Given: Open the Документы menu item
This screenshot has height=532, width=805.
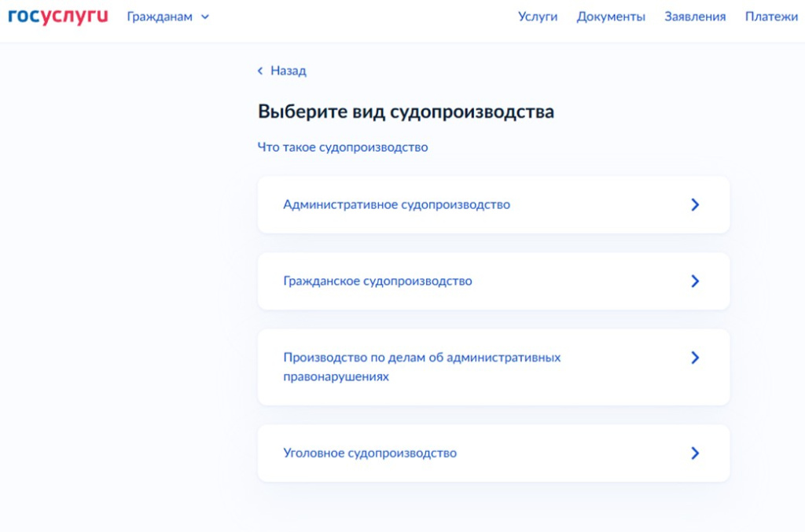Looking at the screenshot, I should (611, 17).
